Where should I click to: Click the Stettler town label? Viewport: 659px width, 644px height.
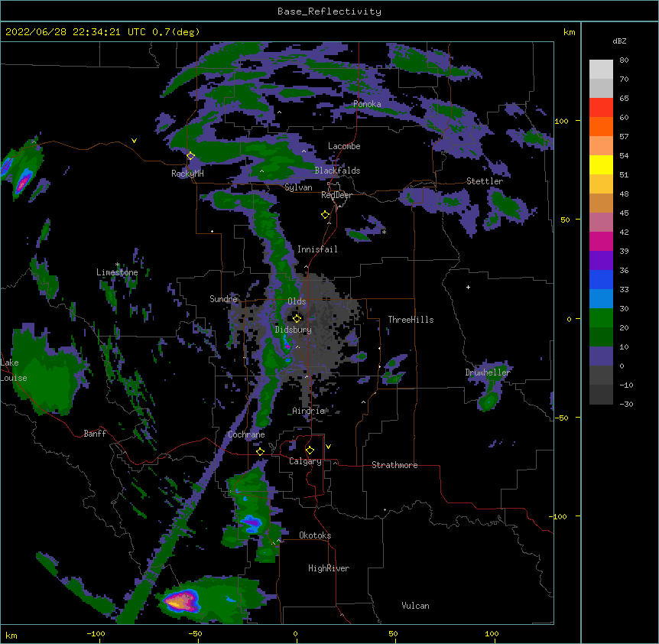[x=484, y=181]
